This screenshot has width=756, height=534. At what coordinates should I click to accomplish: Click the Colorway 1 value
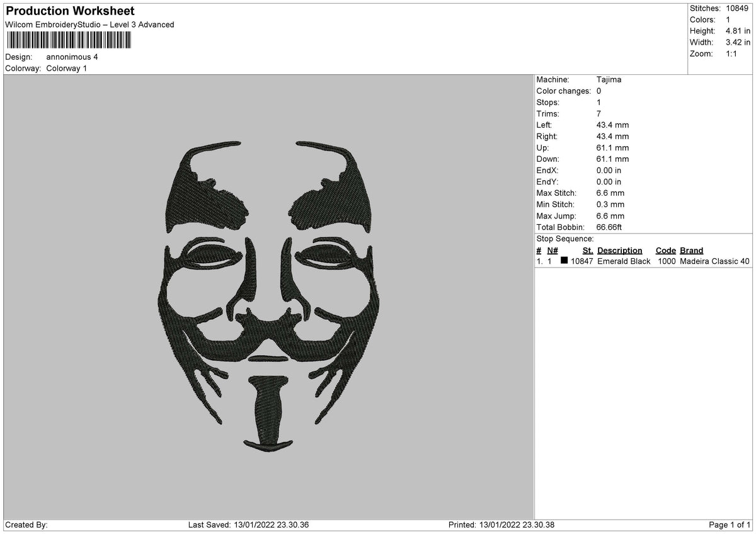pos(67,68)
